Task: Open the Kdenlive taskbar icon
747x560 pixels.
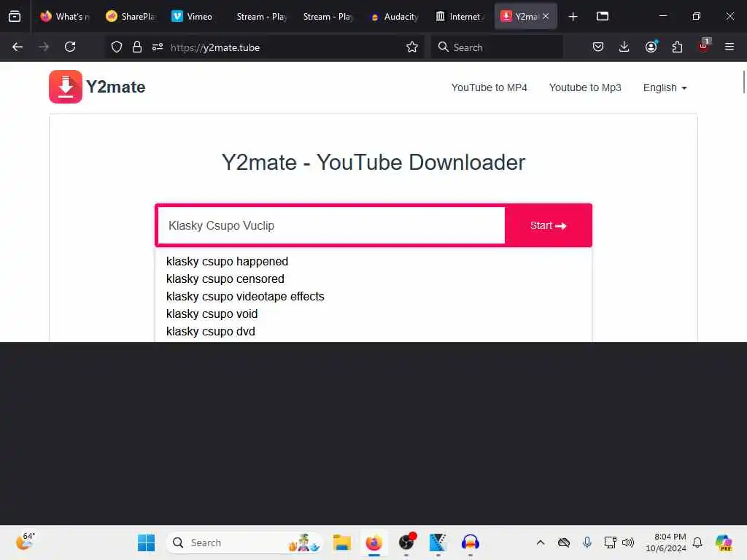Action: coord(438,542)
